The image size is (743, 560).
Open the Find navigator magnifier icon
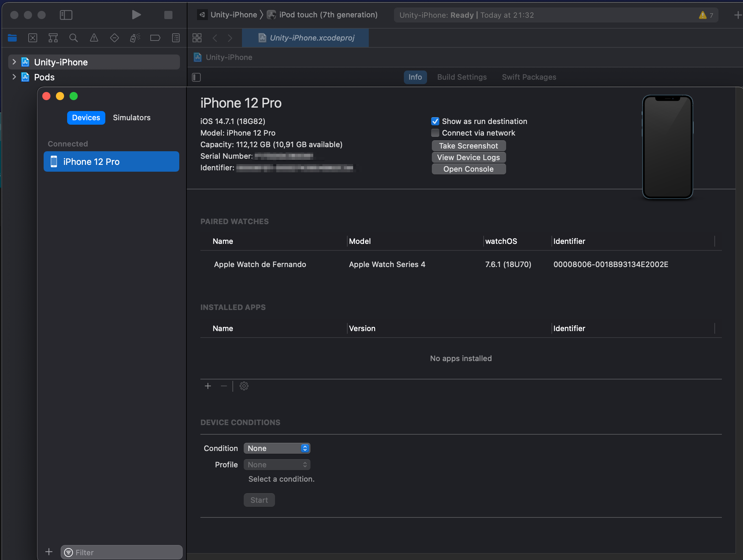(x=73, y=38)
